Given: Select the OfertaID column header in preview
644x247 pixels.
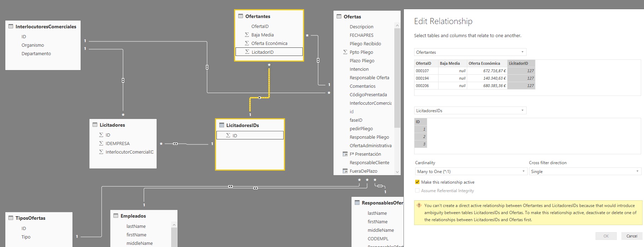Looking at the screenshot, I should pyautogui.click(x=426, y=63).
